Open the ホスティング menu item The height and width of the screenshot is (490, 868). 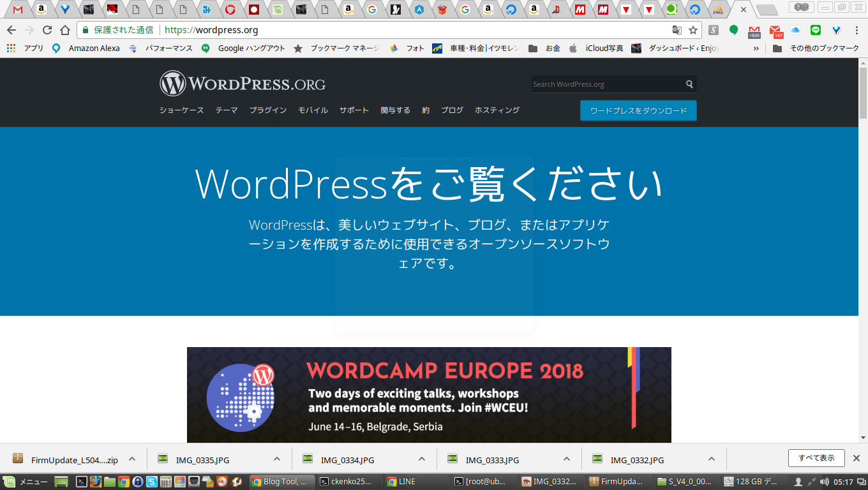coord(497,110)
